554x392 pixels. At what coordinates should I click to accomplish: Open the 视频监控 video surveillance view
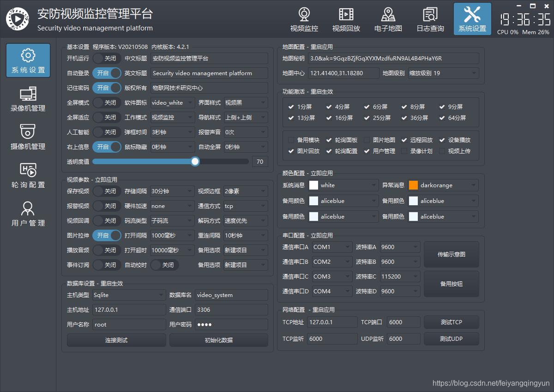(x=304, y=18)
